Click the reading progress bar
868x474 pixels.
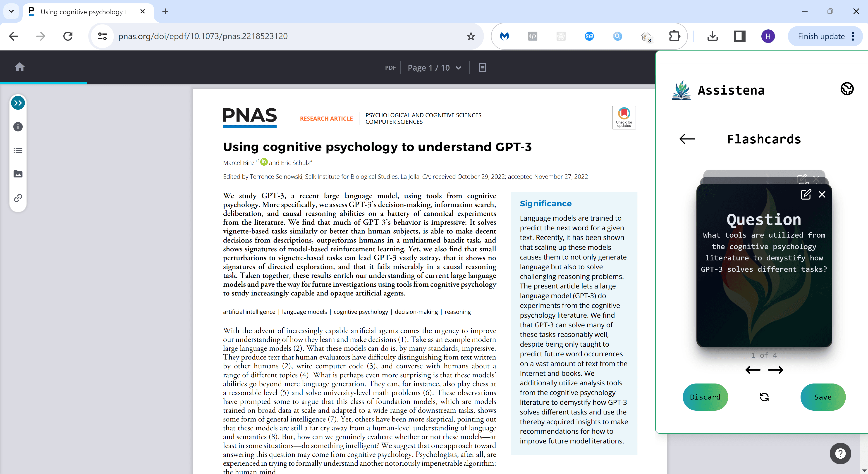tap(43, 83)
